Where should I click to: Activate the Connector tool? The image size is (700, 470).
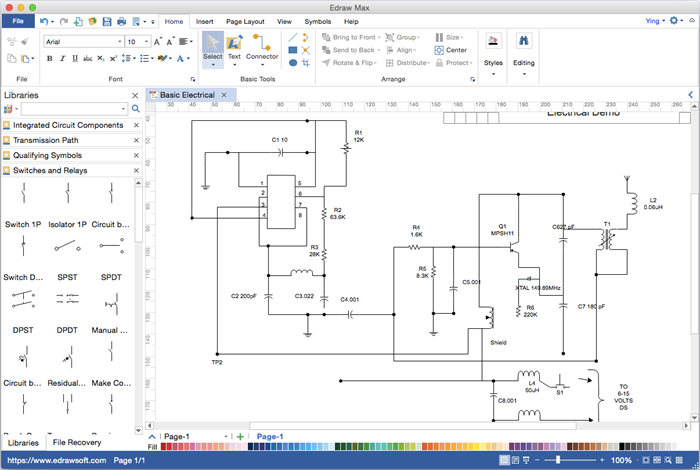pos(262,47)
